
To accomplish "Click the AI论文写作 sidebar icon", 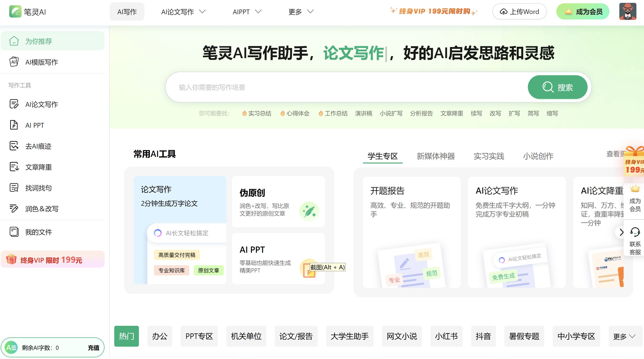I will click(x=14, y=104).
